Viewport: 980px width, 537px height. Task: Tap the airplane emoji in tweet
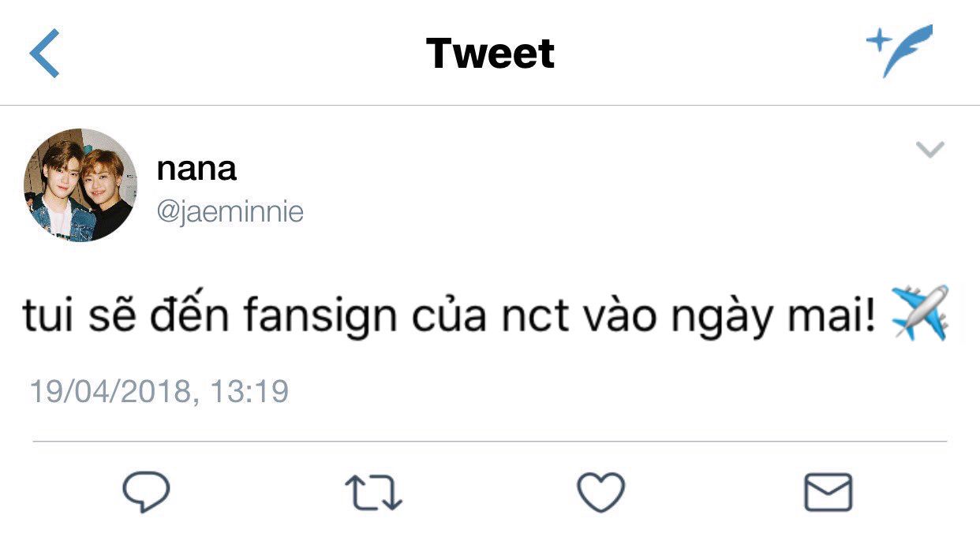tap(918, 314)
